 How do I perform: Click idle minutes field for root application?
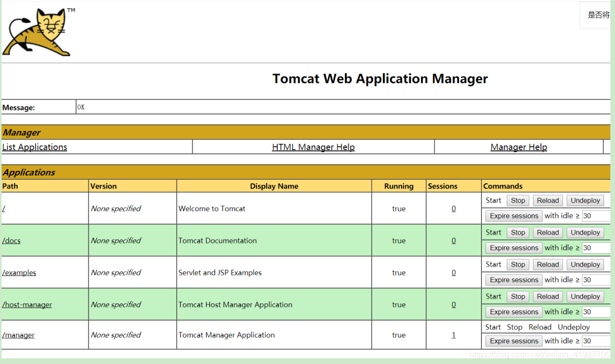596,216
